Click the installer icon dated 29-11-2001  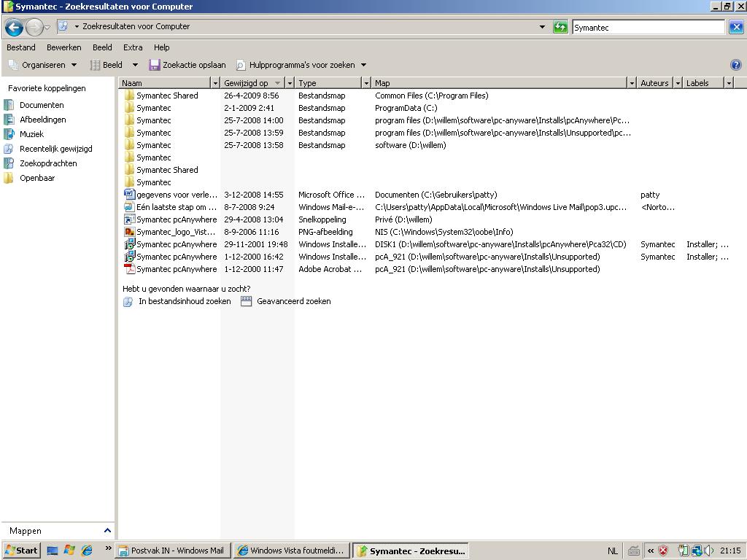click(129, 244)
